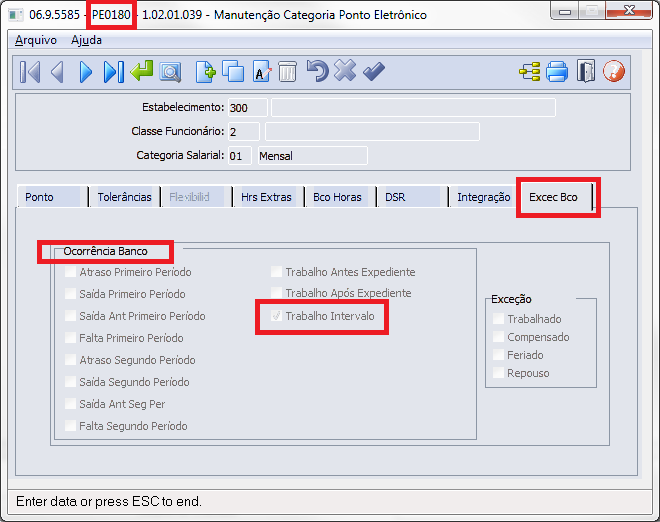
Task: Enable Atraso Segundo Período checkbox
Action: click(70, 360)
